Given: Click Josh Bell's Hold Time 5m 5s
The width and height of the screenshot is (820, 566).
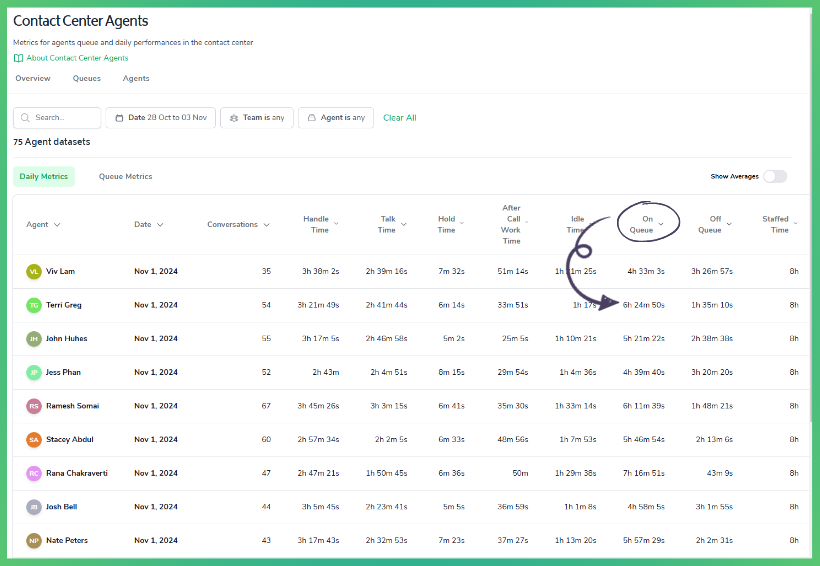Looking at the screenshot, I should [x=453, y=507].
